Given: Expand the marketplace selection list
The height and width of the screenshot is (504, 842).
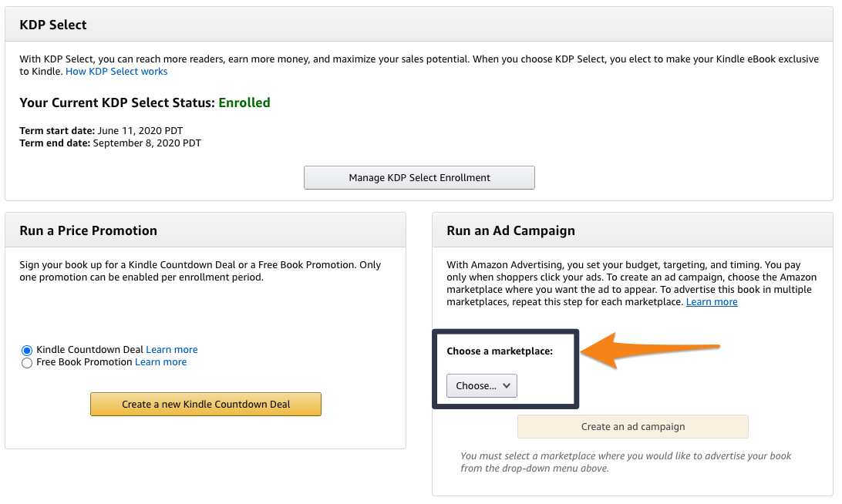Looking at the screenshot, I should [481, 385].
